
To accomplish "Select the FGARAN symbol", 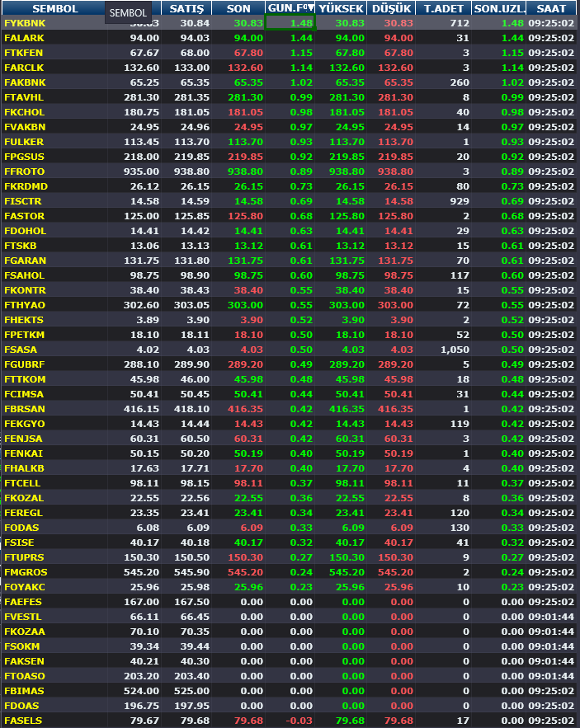I will [x=25, y=261].
